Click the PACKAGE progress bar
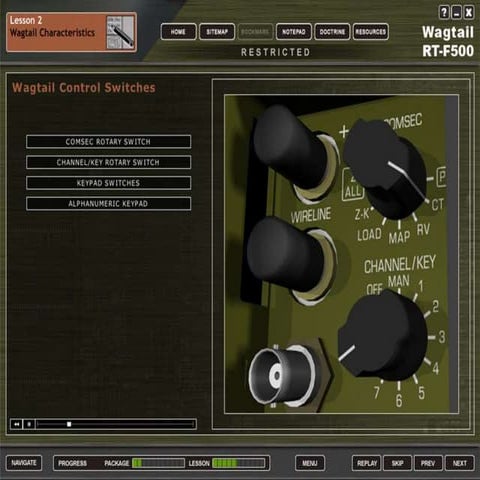Viewport: 480px width, 480px height. (158, 463)
